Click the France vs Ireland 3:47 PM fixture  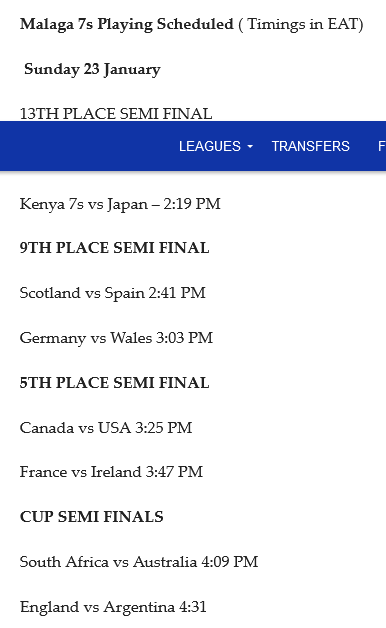click(x=111, y=472)
